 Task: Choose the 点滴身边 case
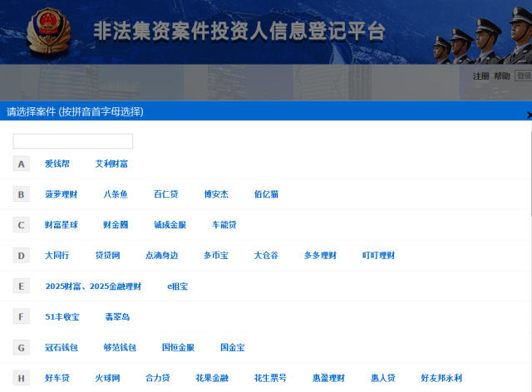pyautogui.click(x=162, y=255)
